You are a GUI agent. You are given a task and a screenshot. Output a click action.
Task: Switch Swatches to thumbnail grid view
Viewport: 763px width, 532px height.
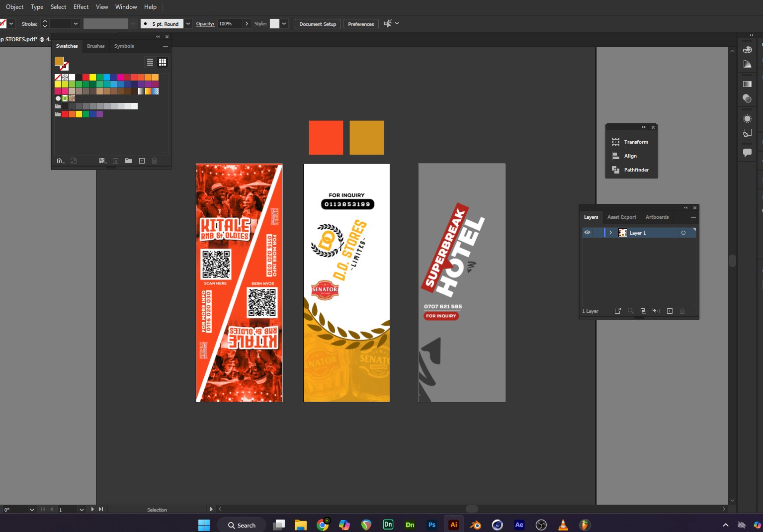tap(163, 62)
